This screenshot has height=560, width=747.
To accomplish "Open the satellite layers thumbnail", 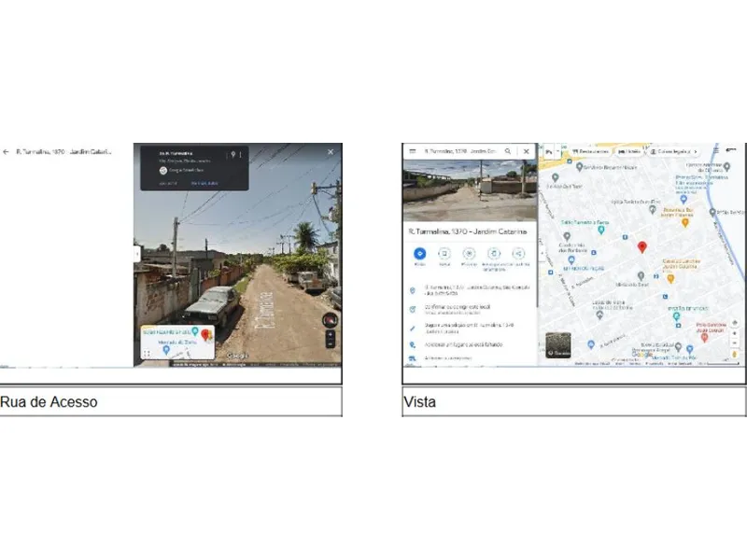I will tap(558, 344).
